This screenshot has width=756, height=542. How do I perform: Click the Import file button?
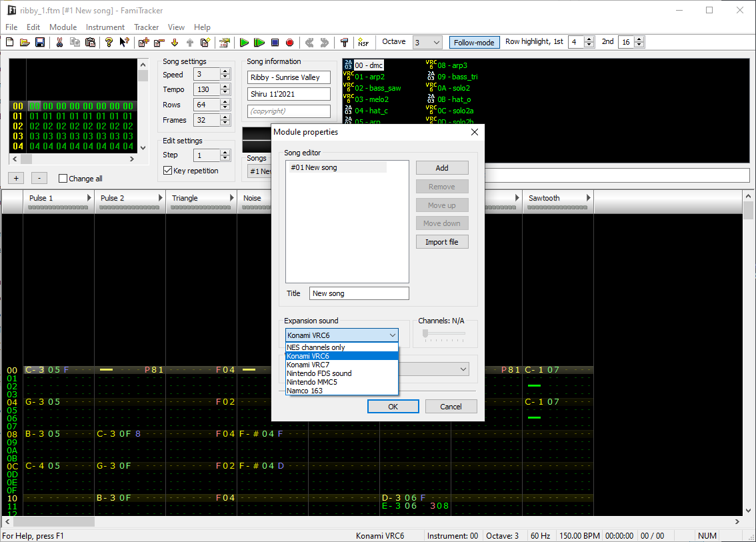pos(442,242)
